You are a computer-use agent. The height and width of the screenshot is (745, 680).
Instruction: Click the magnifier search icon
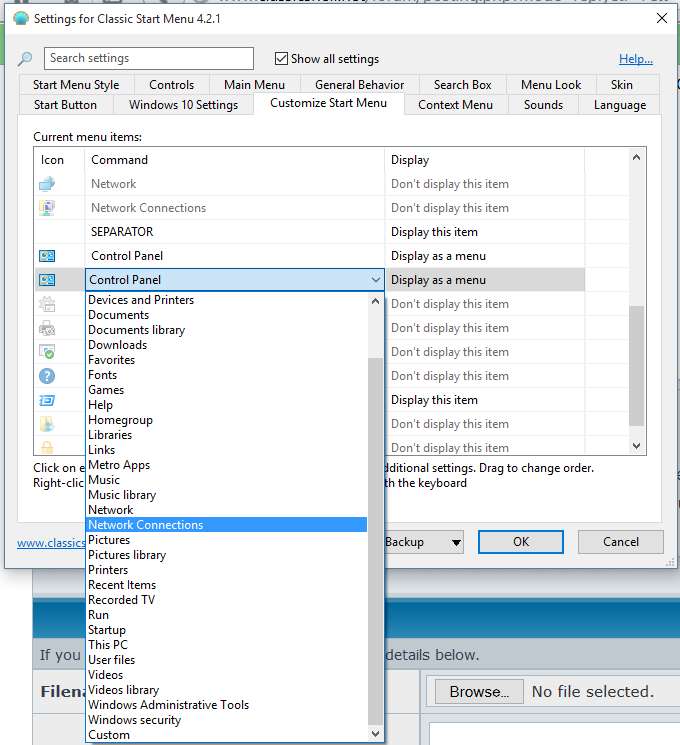pos(25,59)
